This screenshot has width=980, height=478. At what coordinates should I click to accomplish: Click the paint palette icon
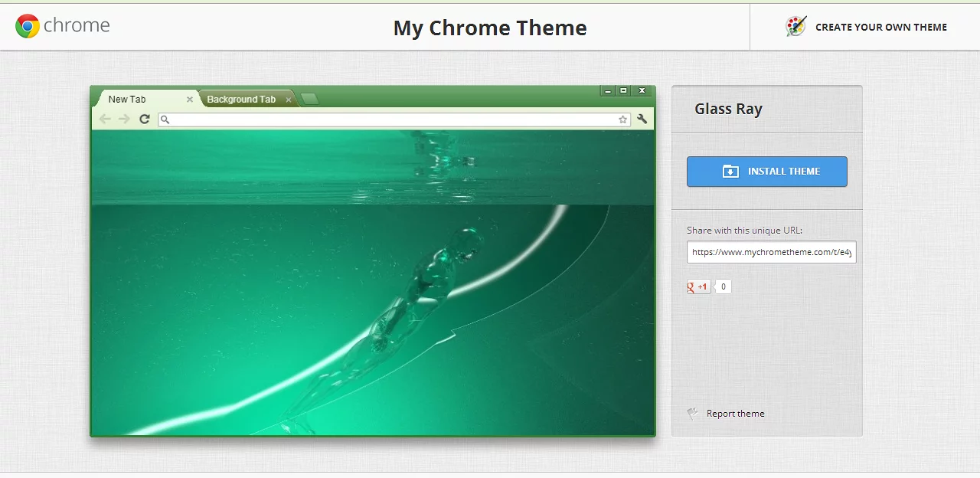point(796,27)
